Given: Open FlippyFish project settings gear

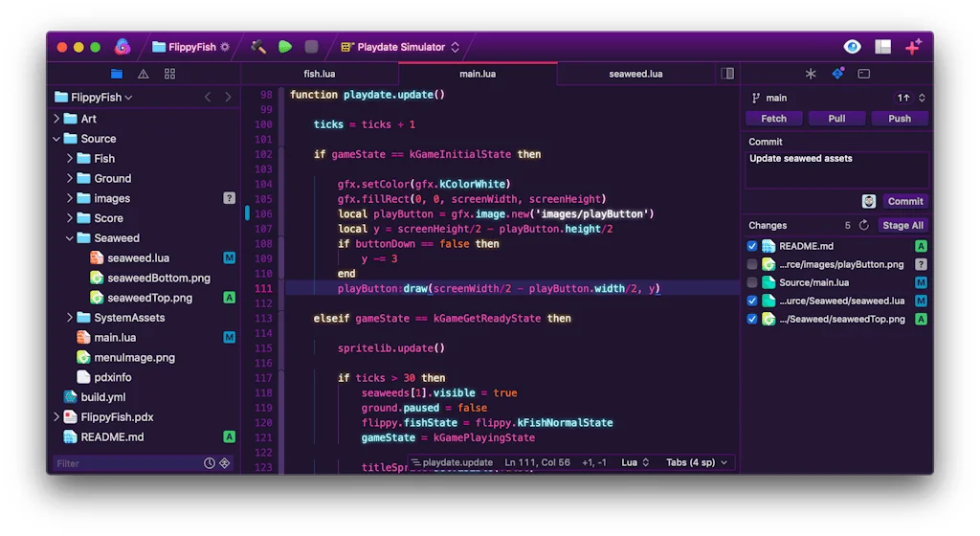Looking at the screenshot, I should 225,47.
